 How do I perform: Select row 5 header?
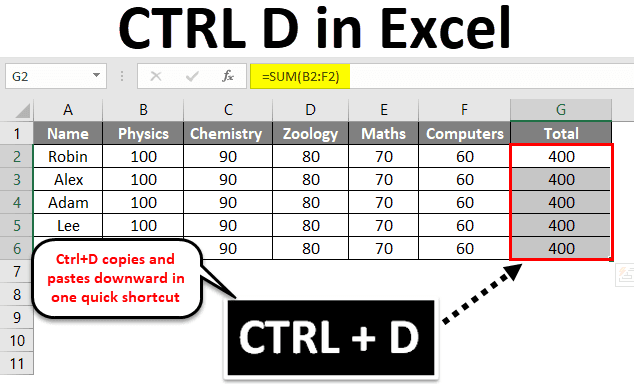point(17,226)
